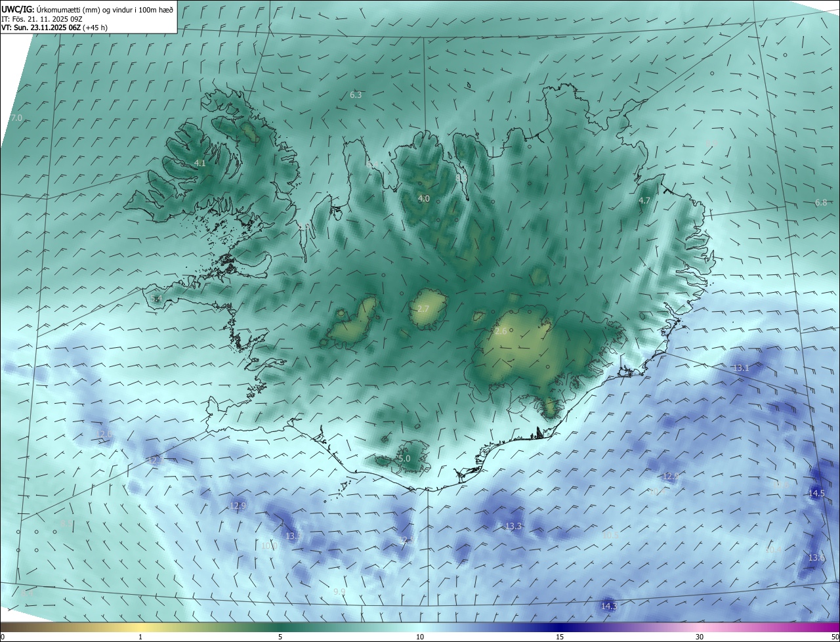This screenshot has width=840, height=642.
Task: Click the 13.1 value label on the map
Action: 741,368
